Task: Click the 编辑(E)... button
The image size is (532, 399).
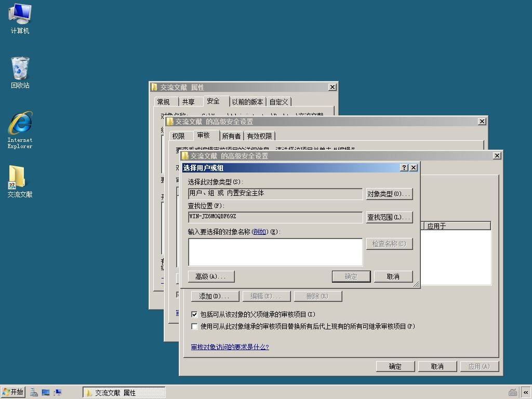Action: click(x=267, y=296)
